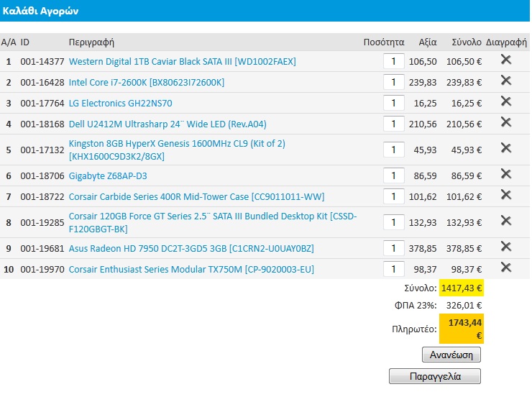532x397 pixels.
Task: Edit quantity for Western Digital 1TB item
Action: click(x=393, y=61)
